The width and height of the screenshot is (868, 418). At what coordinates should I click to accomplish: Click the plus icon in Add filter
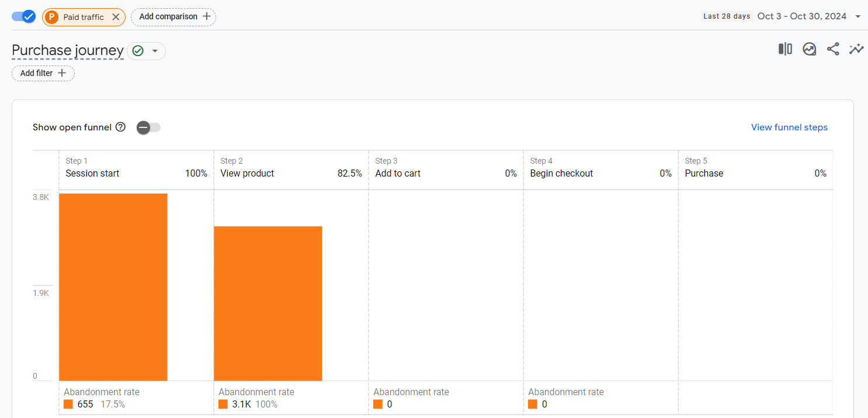[x=62, y=73]
